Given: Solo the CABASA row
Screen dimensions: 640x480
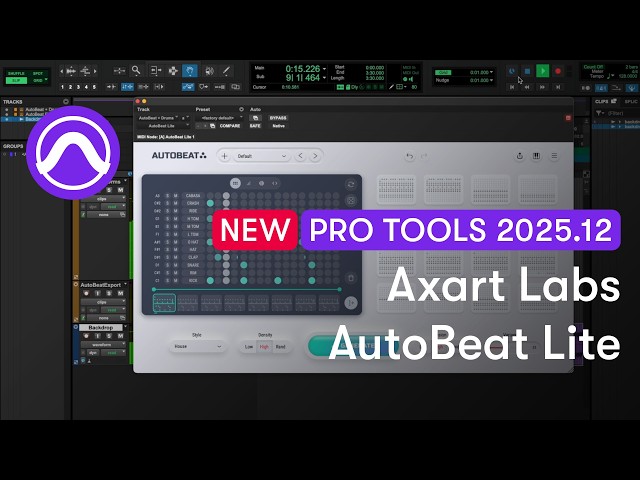Looking at the screenshot, I should [x=167, y=196].
